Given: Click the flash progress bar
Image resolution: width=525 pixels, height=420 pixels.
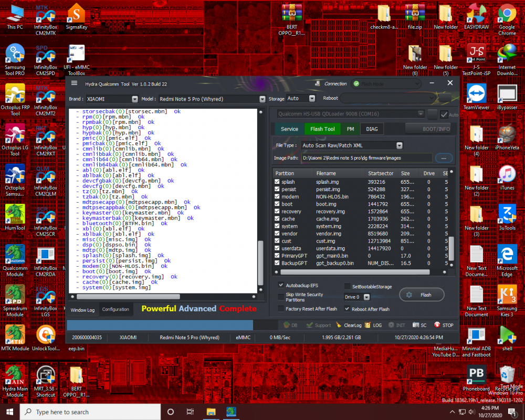Looking at the screenshot, I should tap(172, 325).
